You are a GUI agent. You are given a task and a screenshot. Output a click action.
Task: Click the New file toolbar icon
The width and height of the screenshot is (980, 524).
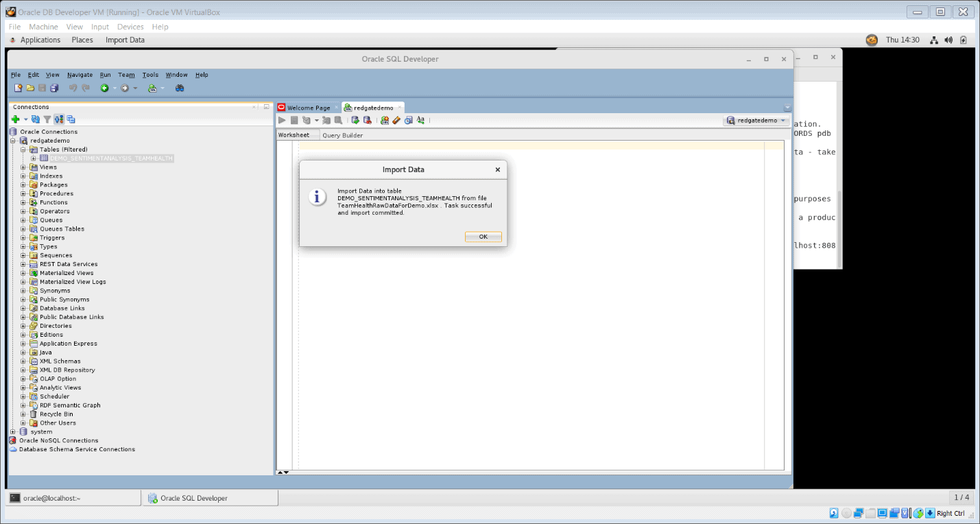coord(19,88)
